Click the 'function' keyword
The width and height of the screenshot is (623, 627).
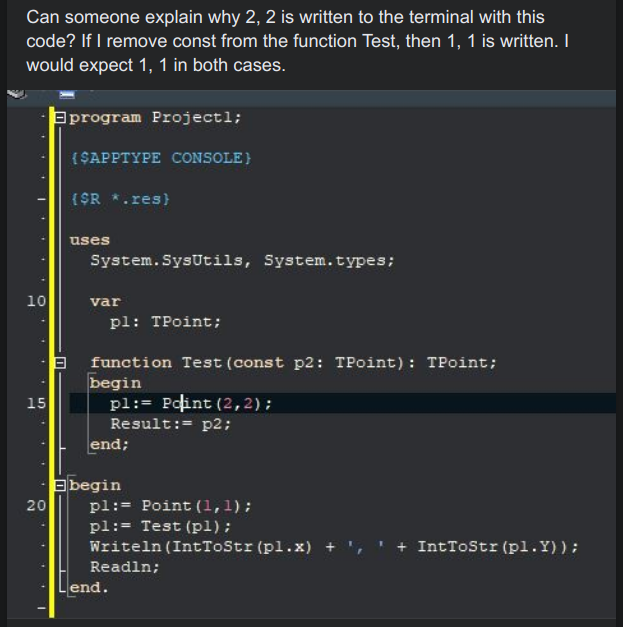pos(131,363)
